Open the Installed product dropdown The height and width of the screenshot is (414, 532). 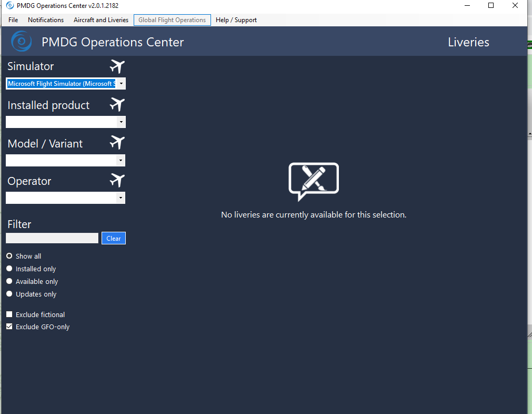click(121, 122)
